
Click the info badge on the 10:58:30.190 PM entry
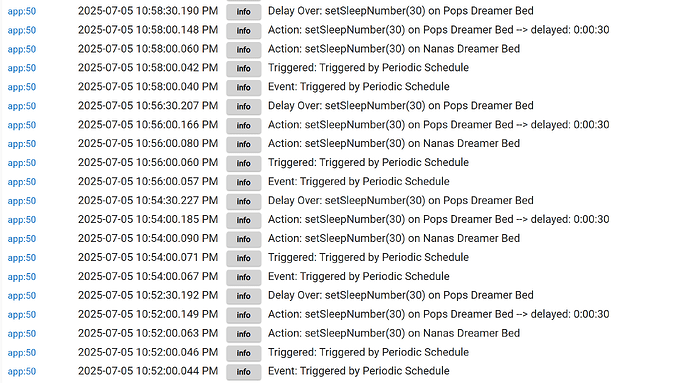[243, 12]
